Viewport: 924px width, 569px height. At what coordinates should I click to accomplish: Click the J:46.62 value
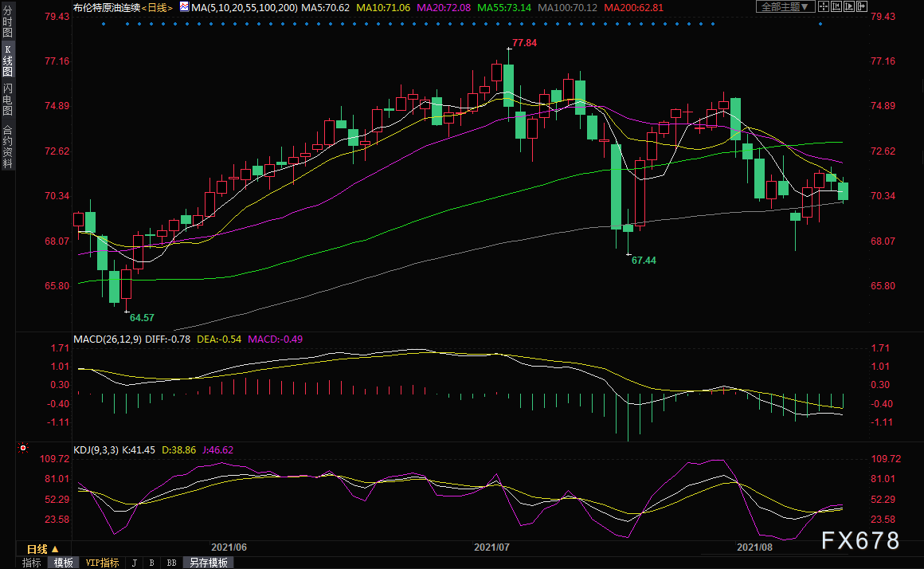click(218, 450)
